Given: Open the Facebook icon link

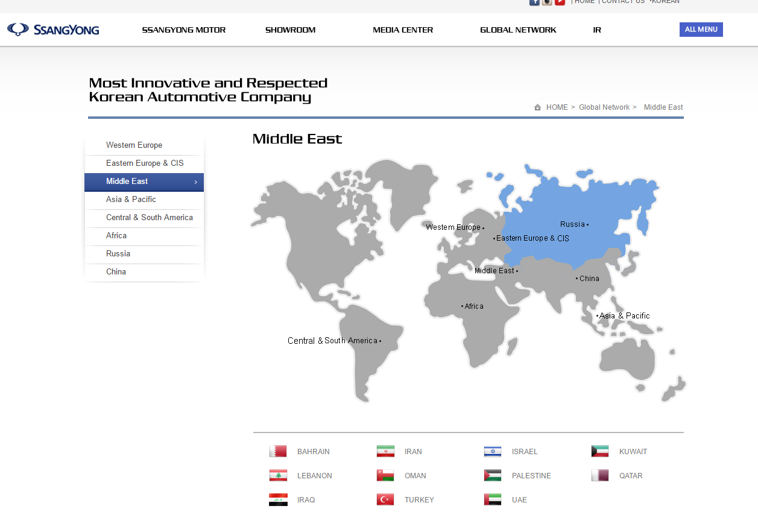Looking at the screenshot, I should (x=534, y=2).
